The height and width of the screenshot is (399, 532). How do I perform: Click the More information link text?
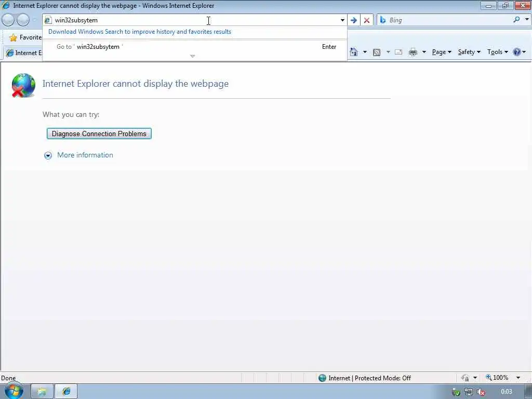(x=85, y=155)
